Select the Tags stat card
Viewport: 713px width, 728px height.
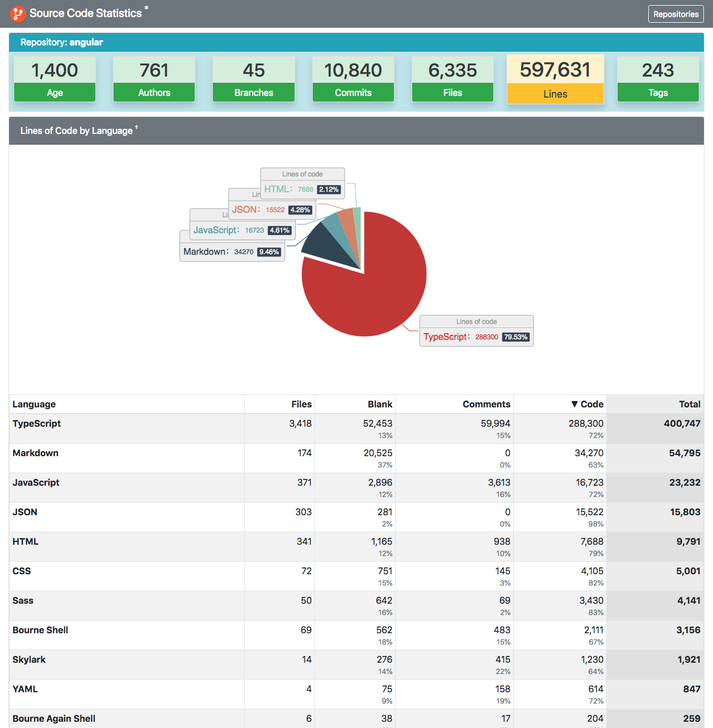658,79
